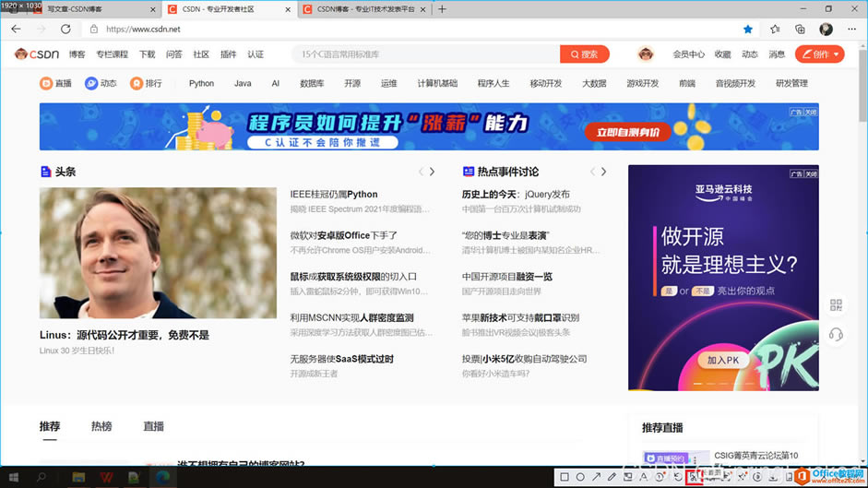
Task: Click the Edge browser taskbar icon
Action: [x=162, y=477]
